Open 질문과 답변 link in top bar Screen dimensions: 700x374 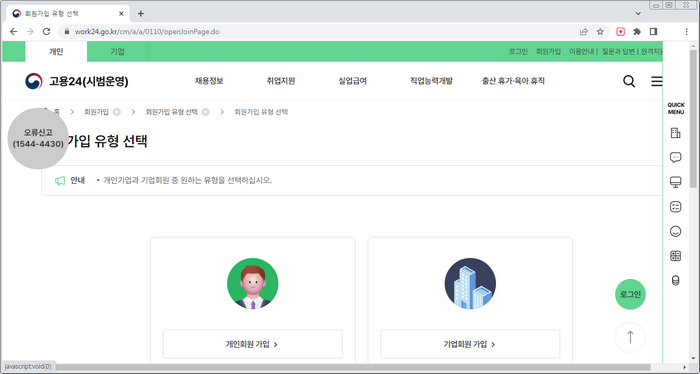pos(618,52)
